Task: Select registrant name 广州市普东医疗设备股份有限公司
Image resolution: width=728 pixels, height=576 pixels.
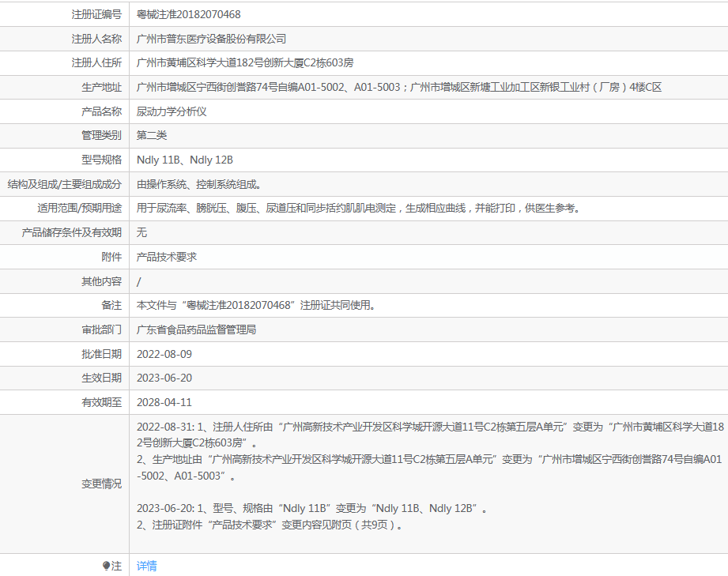Action: (211, 39)
